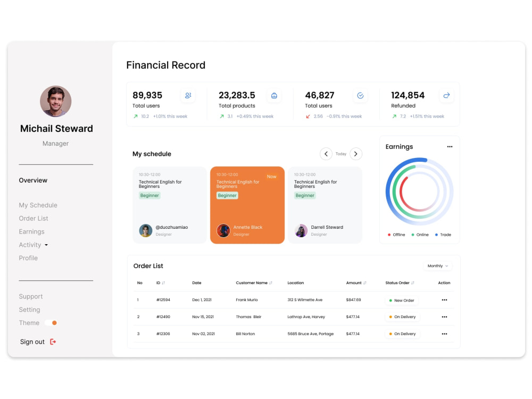Screen dimensions: 532x399
Task: Click the green up arrow by 3.1
Action: pos(221,117)
